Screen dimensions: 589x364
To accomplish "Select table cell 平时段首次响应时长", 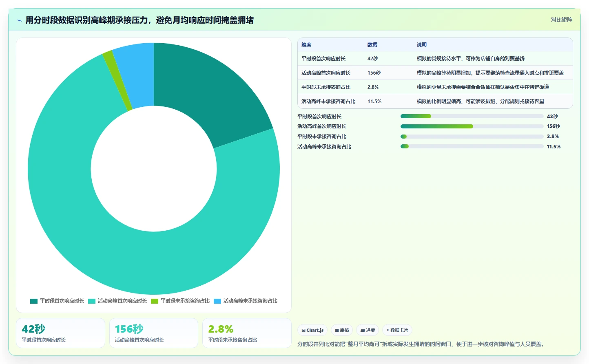I will point(323,59).
